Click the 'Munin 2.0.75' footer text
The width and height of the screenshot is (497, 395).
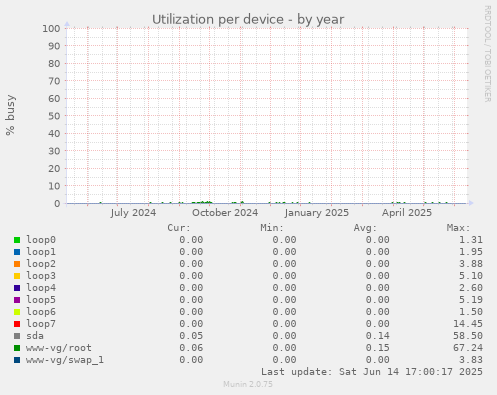(248, 384)
